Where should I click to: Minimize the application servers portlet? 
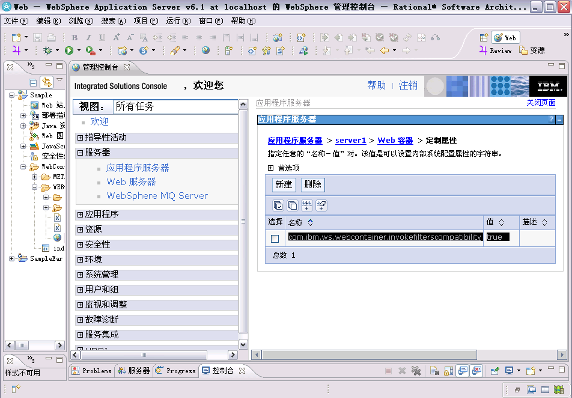point(559,120)
